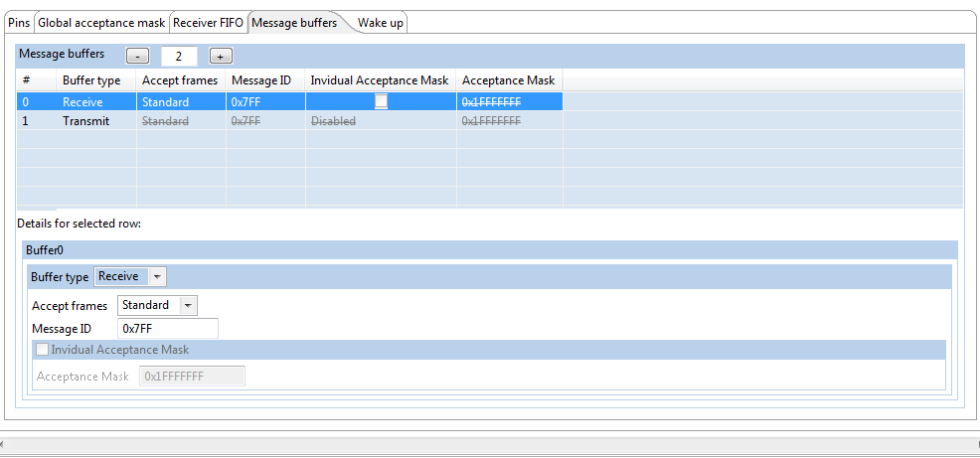Switch to the Pins tab
This screenshot has height=458, width=980.
(x=19, y=23)
